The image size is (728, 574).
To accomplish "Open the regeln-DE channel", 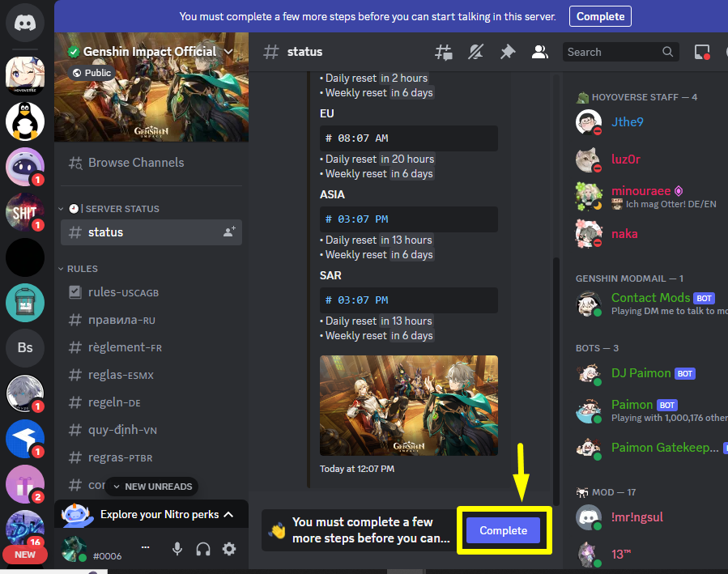I will (151, 402).
